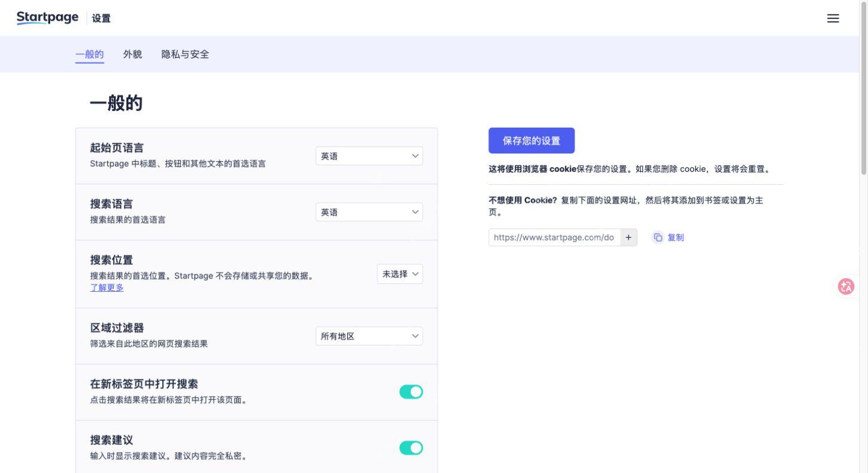Open the 搜索位置 未选择 dropdown

click(400, 274)
